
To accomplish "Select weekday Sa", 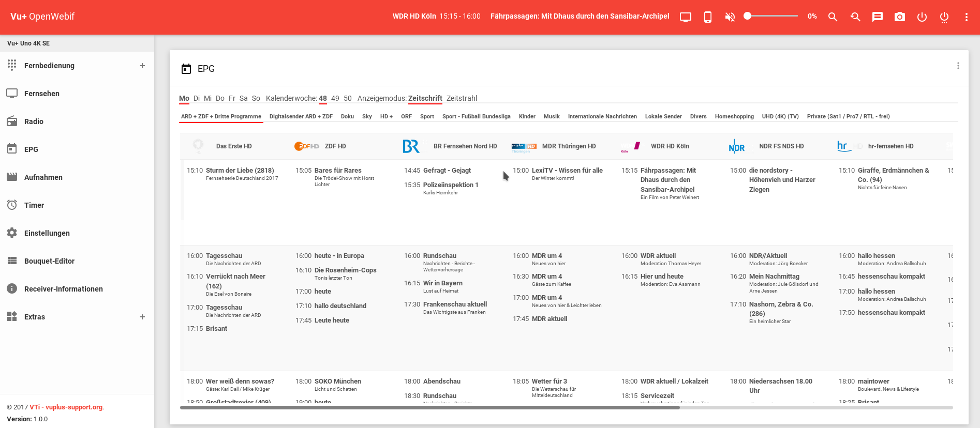I will tap(243, 98).
